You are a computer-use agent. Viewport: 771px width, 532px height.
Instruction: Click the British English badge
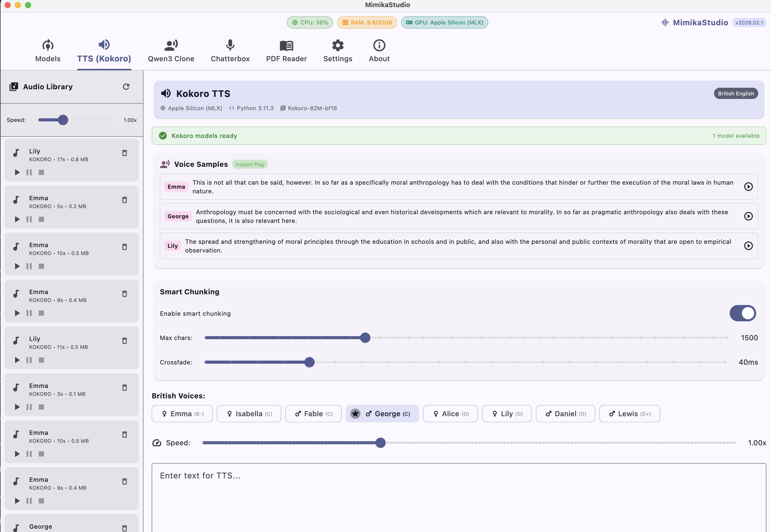coord(736,93)
